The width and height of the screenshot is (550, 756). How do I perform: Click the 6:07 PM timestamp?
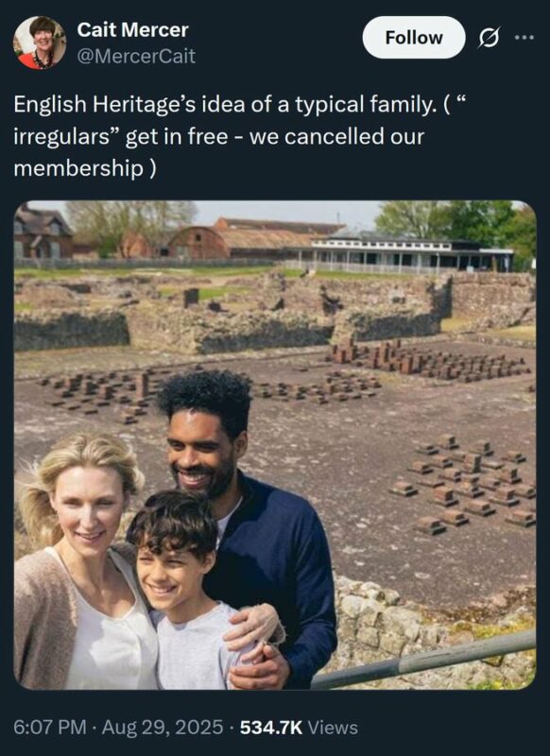pyautogui.click(x=50, y=727)
